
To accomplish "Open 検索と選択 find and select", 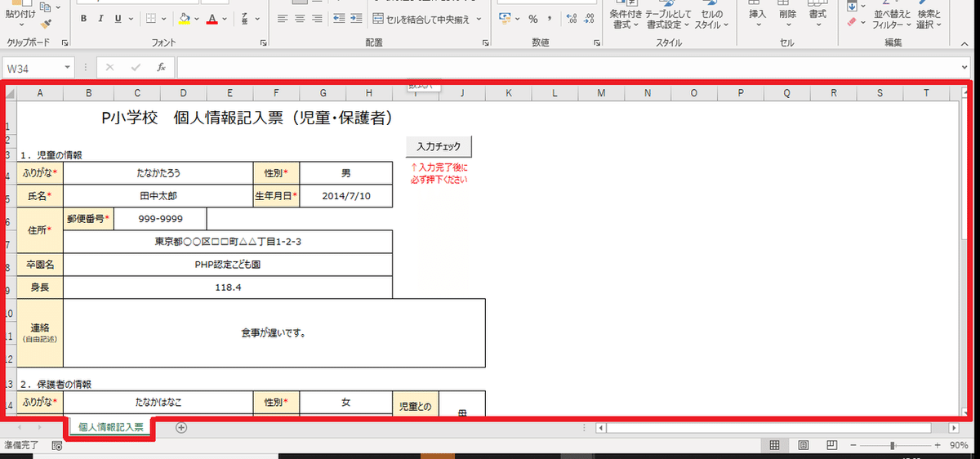I will click(929, 16).
